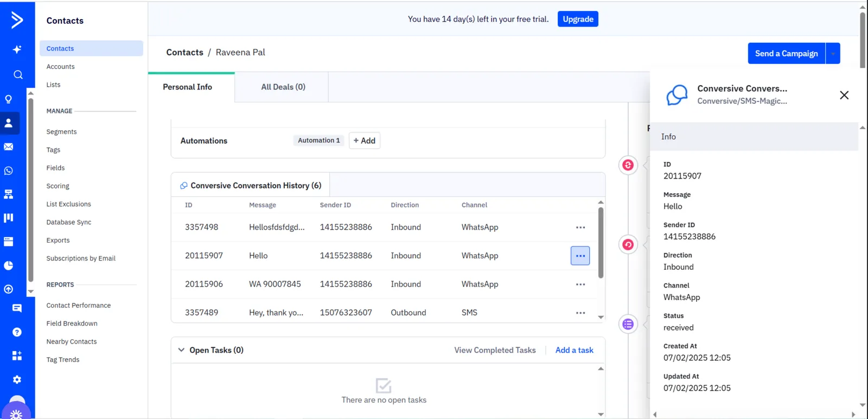The image size is (868, 419).
Task: Open the Contact Performance report
Action: coord(79,306)
